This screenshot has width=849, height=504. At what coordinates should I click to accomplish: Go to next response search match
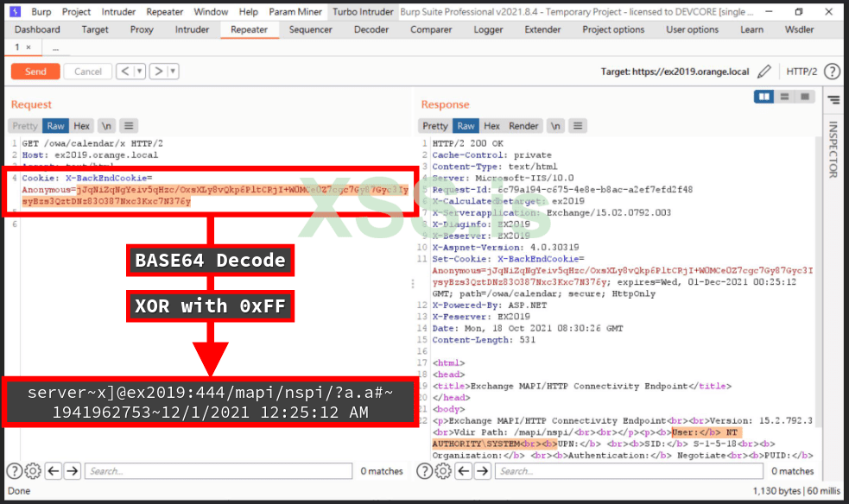pos(483,471)
